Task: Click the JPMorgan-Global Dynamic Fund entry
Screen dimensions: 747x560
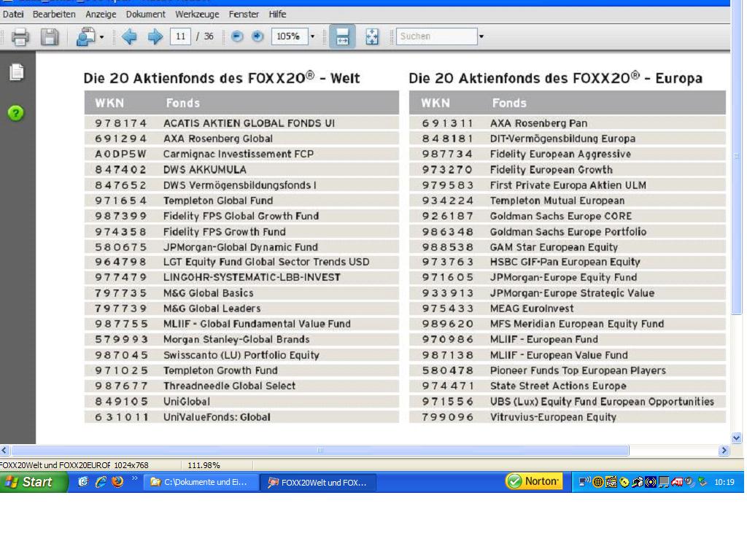Action: click(x=241, y=247)
